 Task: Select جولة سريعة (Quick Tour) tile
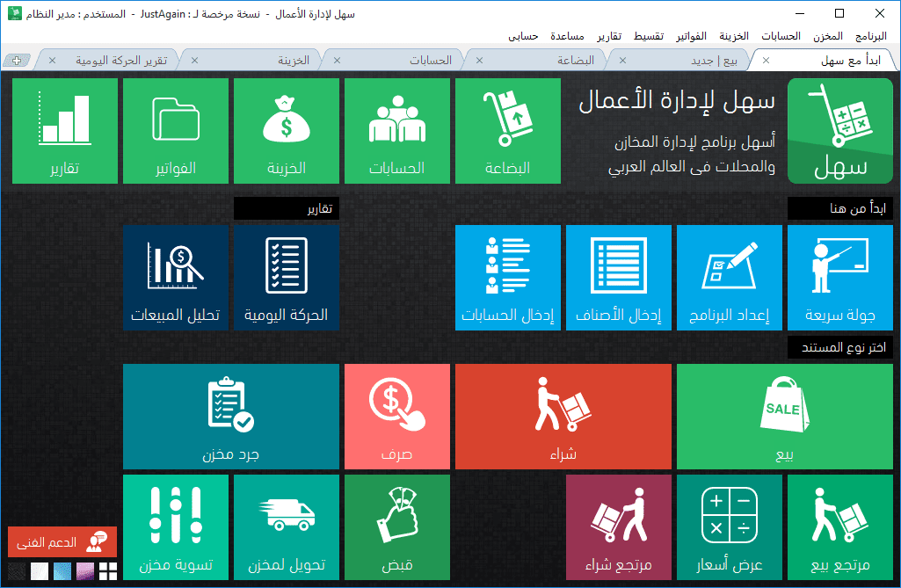coord(838,277)
